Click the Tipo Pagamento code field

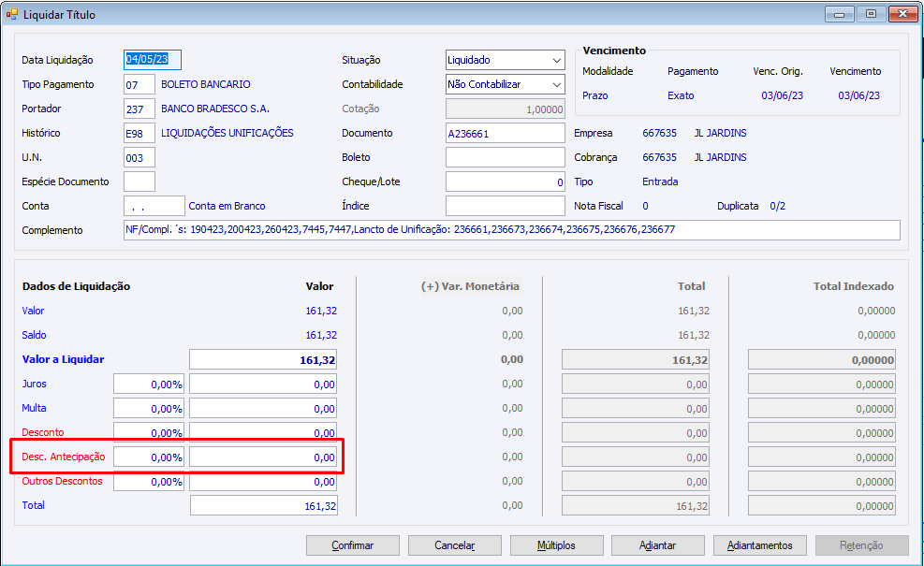pos(139,84)
